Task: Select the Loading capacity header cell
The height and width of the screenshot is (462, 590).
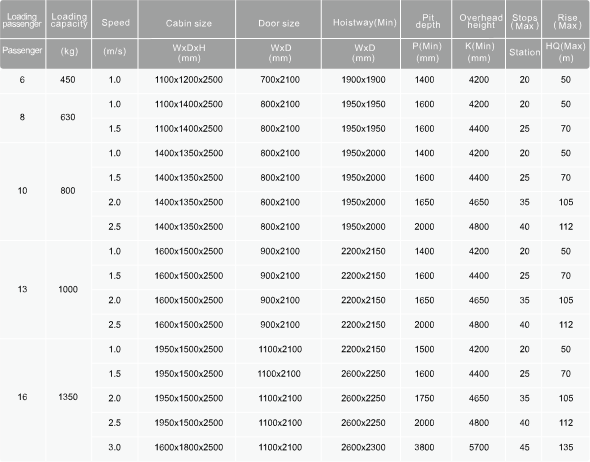Action: coord(68,20)
